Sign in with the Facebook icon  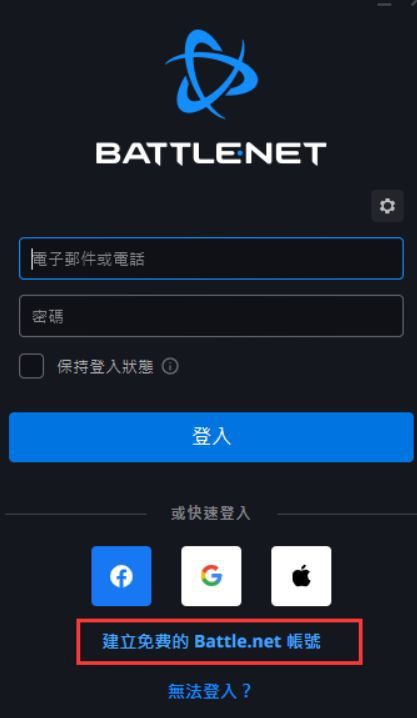click(121, 576)
